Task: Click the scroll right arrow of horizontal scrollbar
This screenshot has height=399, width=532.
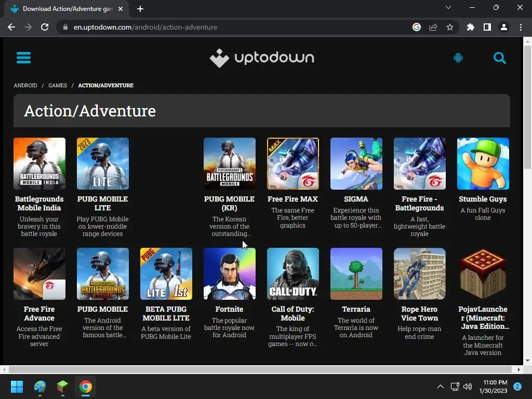Action: coord(519,369)
